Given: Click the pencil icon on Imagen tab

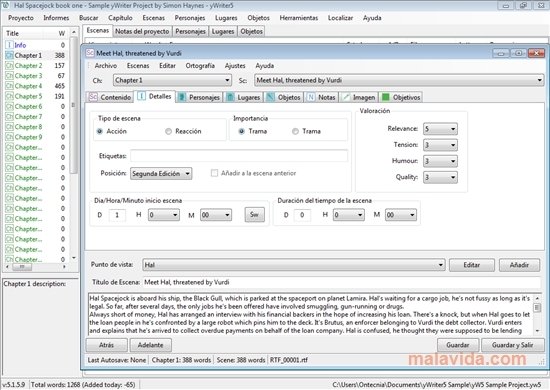Looking at the screenshot, I should pyautogui.click(x=346, y=97).
